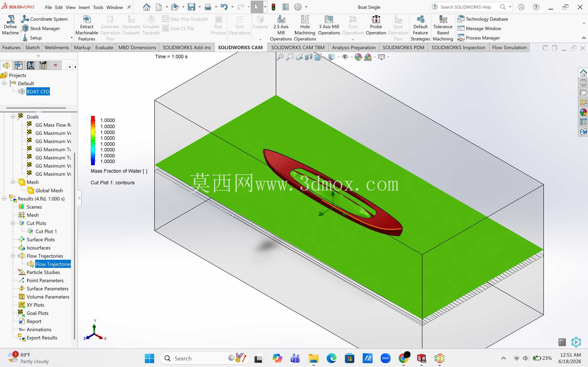Collapse the Default project node
Image resolution: width=588 pixels, height=367 pixels.
coord(4,83)
